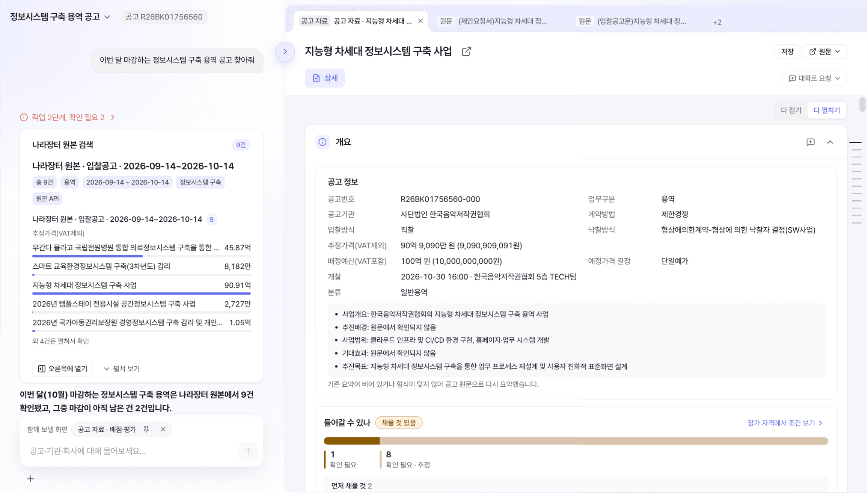Click the 정보시스템 구축 filter tag
This screenshot has height=493, width=868.
tap(200, 182)
